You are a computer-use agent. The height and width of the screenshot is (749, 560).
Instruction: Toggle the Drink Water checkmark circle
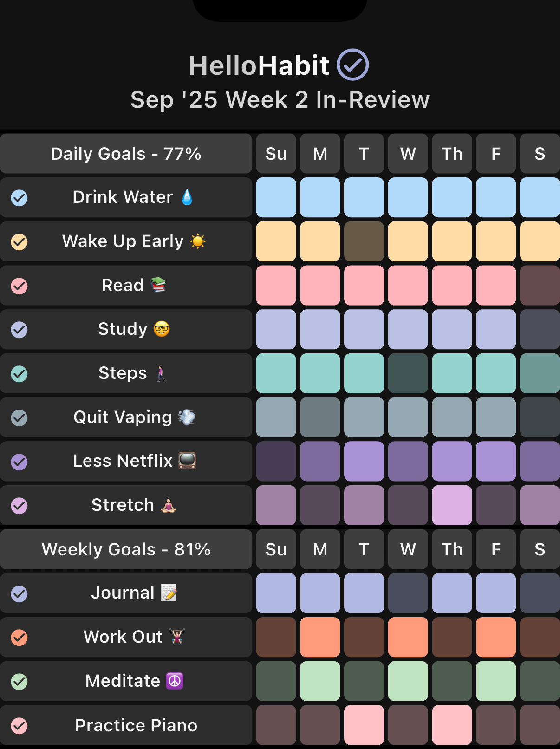(20, 198)
